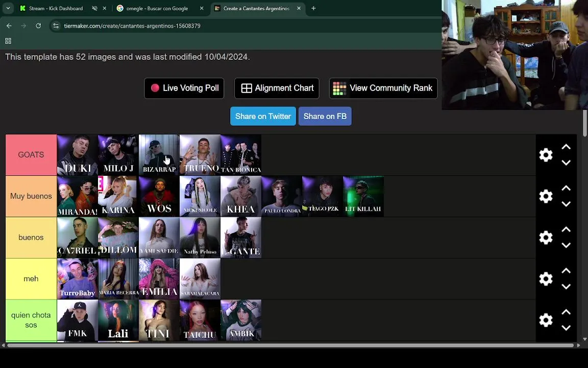Select the PAULO LONDRA image

click(x=282, y=196)
